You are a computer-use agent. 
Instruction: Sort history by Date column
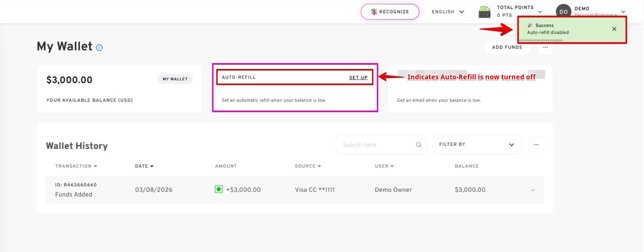coord(144,166)
